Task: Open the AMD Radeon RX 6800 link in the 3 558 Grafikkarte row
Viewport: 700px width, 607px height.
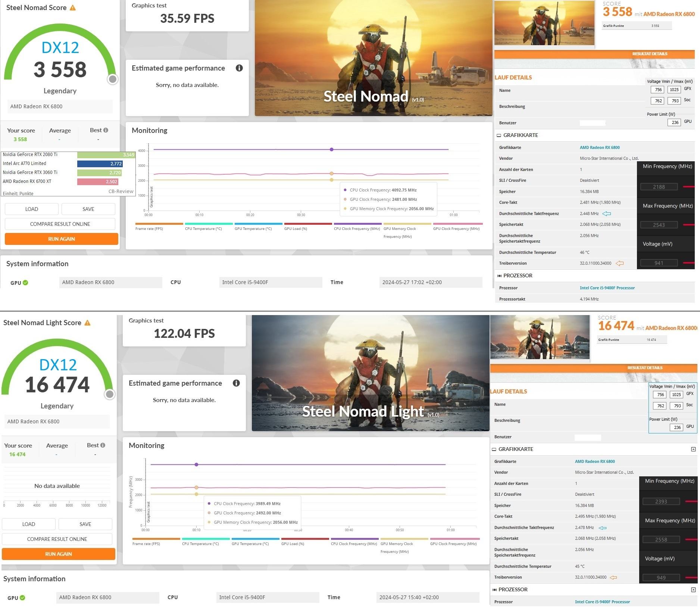Action: 600,147
